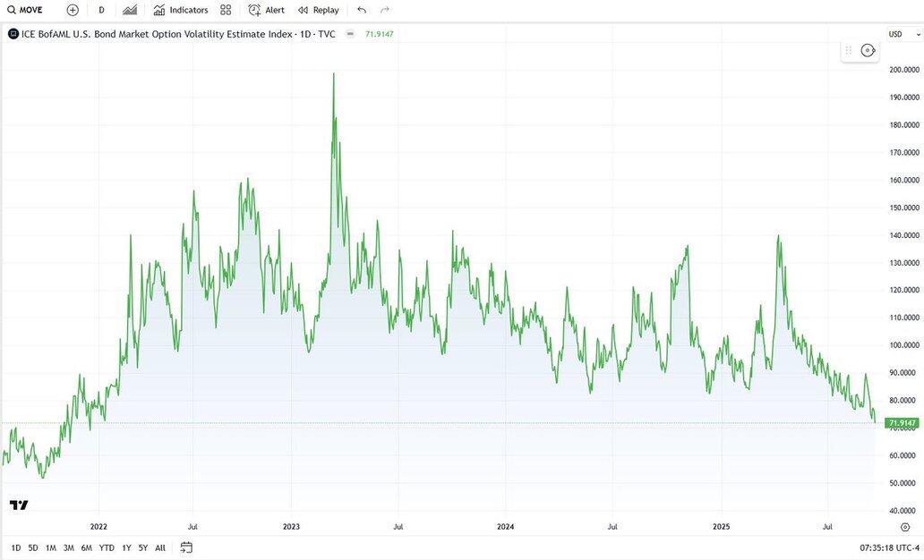Viewport: 924px width, 560px height.
Task: Click the 2025 label on the time axis
Action: 722,526
